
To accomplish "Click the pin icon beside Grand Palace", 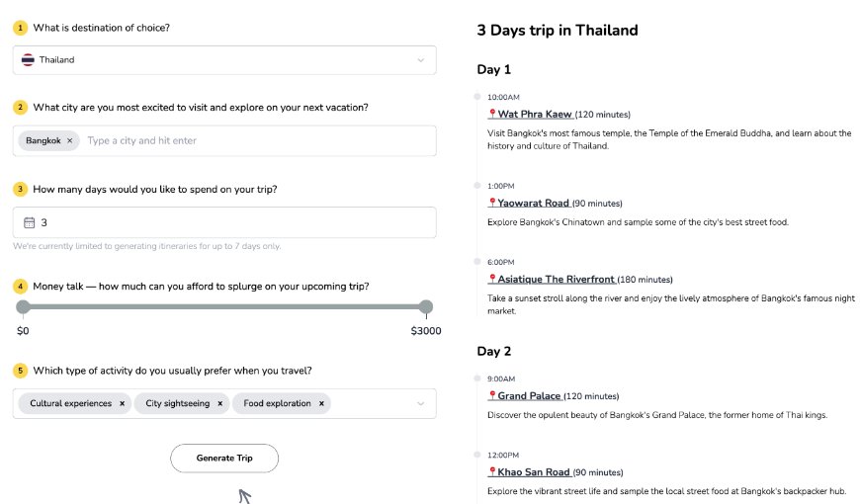I will pos(492,396).
